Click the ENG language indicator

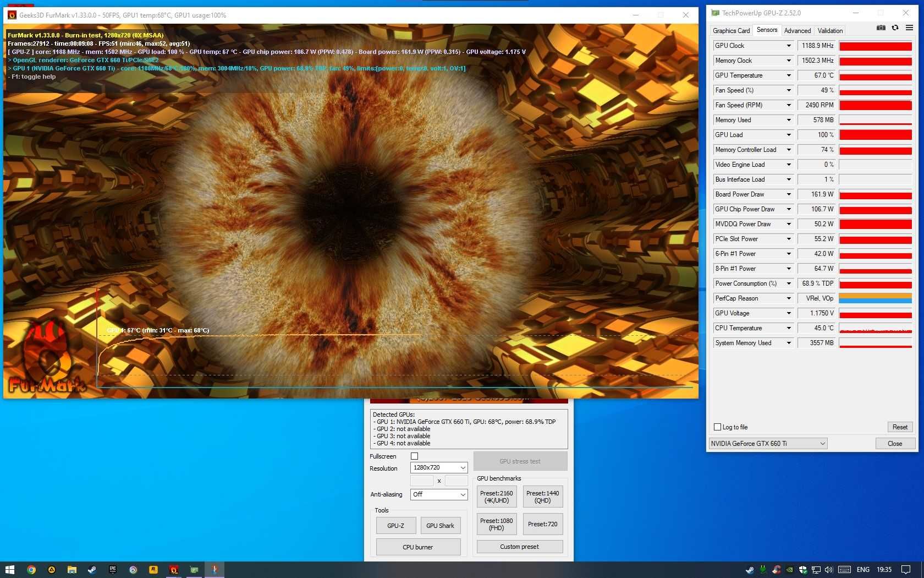click(x=863, y=570)
